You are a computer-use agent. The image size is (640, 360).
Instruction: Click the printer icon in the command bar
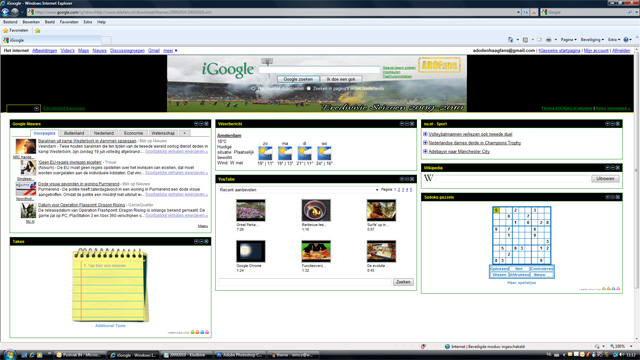pos(549,40)
